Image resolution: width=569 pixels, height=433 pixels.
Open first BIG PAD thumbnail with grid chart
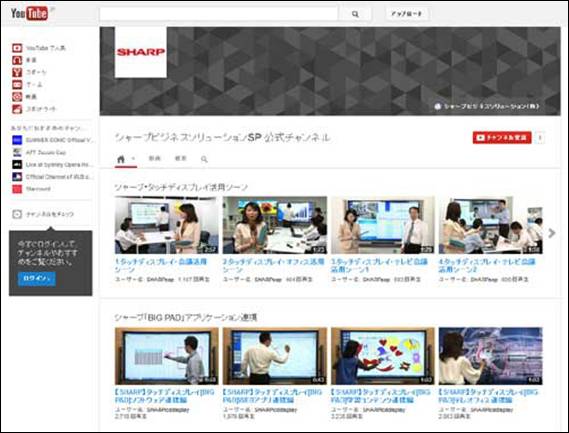tap(167, 356)
